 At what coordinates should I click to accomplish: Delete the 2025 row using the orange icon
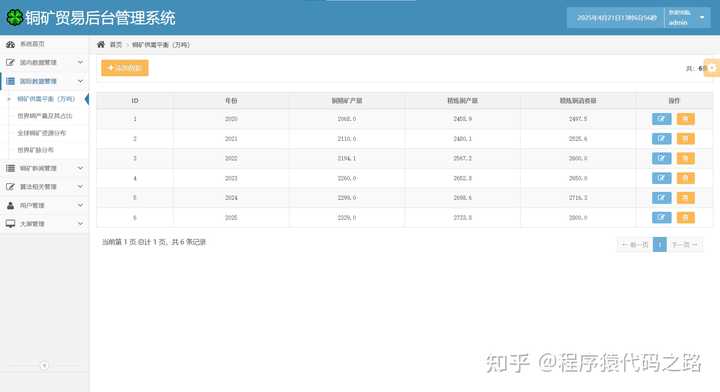click(686, 218)
